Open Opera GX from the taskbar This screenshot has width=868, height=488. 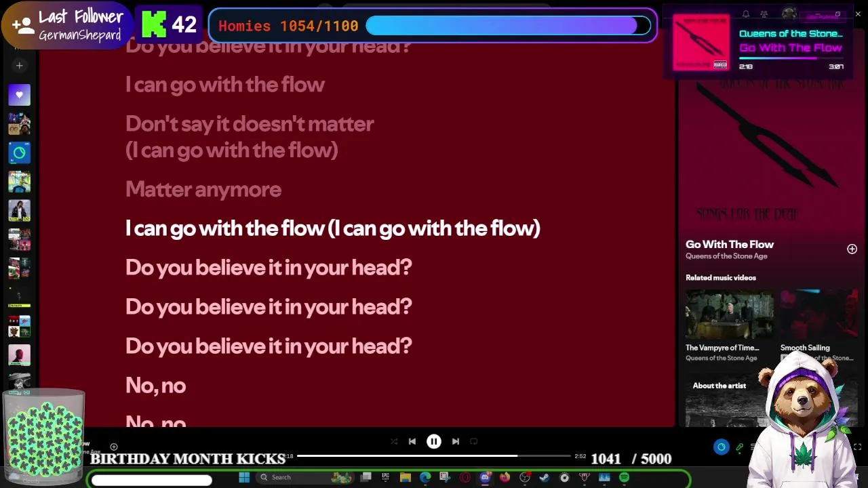point(465,477)
